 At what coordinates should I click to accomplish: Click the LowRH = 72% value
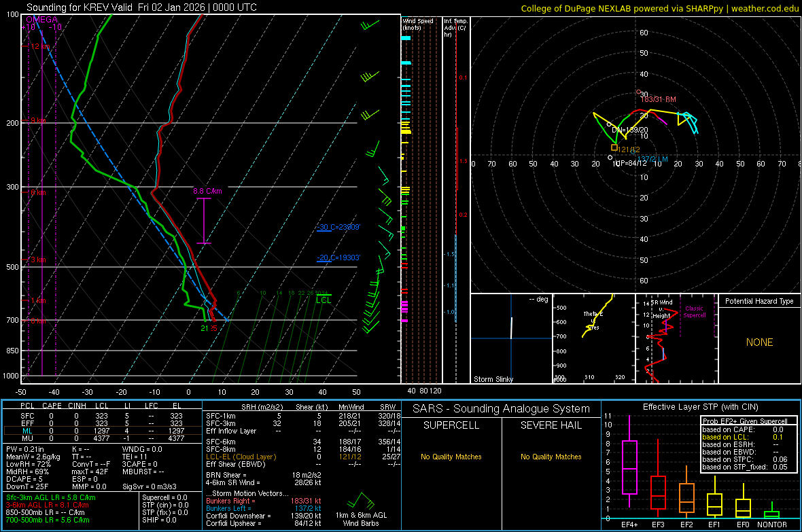click(28, 464)
